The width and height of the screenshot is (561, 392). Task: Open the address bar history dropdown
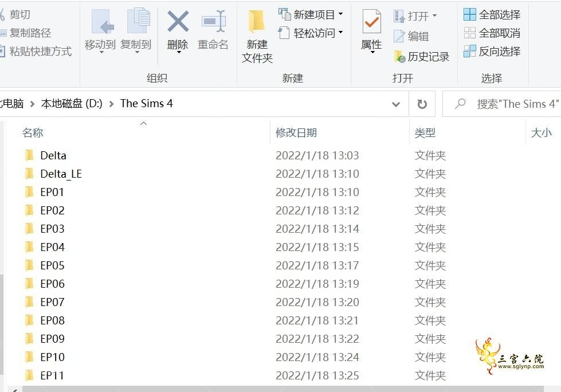point(396,104)
